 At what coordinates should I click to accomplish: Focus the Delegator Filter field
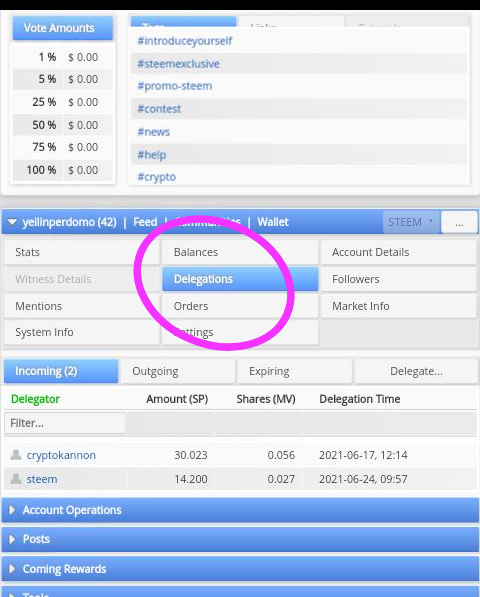point(65,423)
